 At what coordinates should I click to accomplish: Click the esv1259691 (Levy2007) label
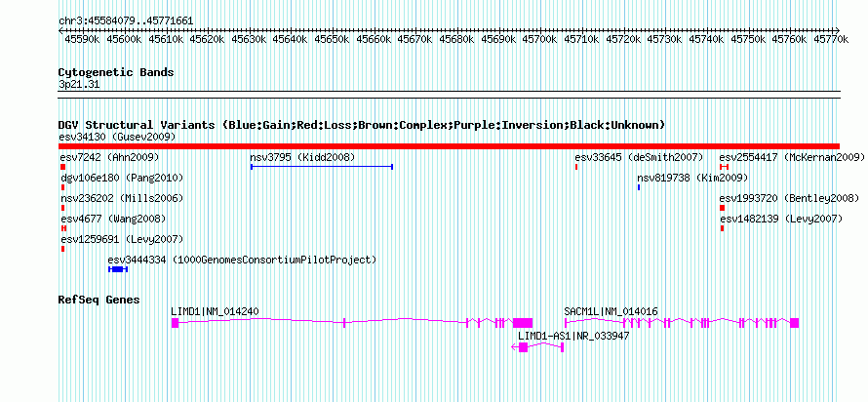122,239
